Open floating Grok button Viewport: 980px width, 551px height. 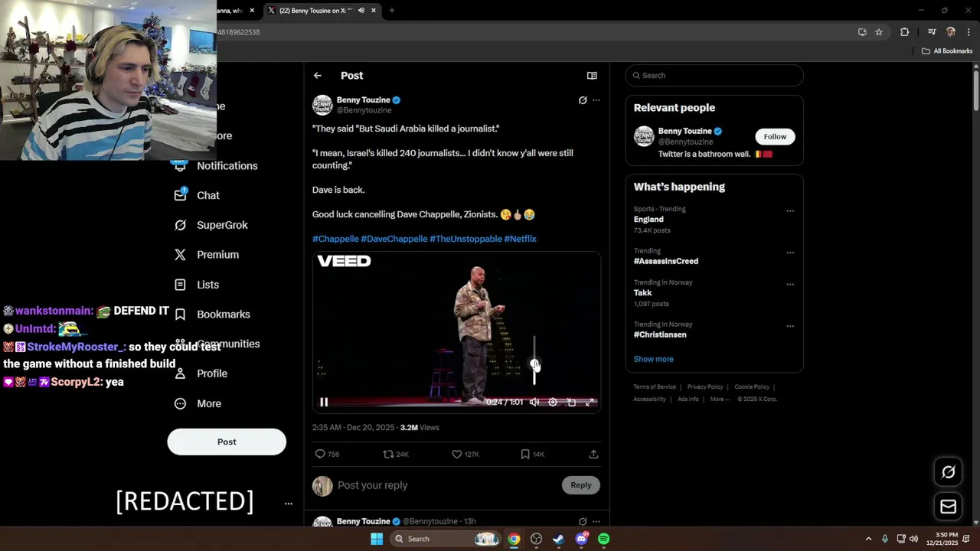point(948,472)
